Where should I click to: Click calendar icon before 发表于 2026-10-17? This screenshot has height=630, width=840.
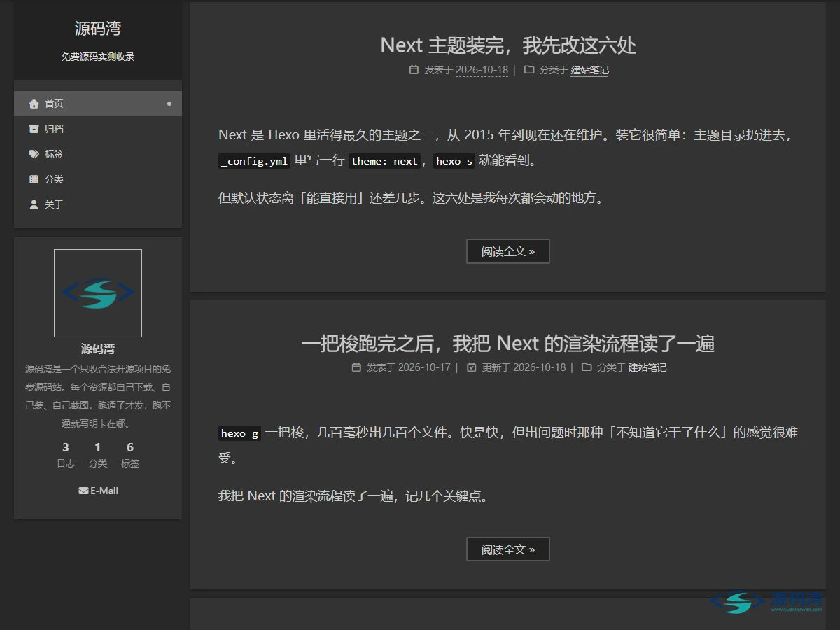(x=356, y=367)
